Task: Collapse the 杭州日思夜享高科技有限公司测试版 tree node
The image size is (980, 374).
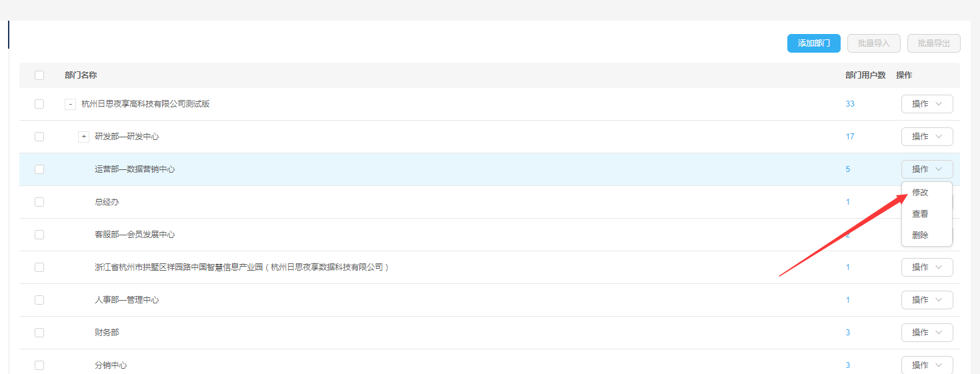Action: click(70, 104)
